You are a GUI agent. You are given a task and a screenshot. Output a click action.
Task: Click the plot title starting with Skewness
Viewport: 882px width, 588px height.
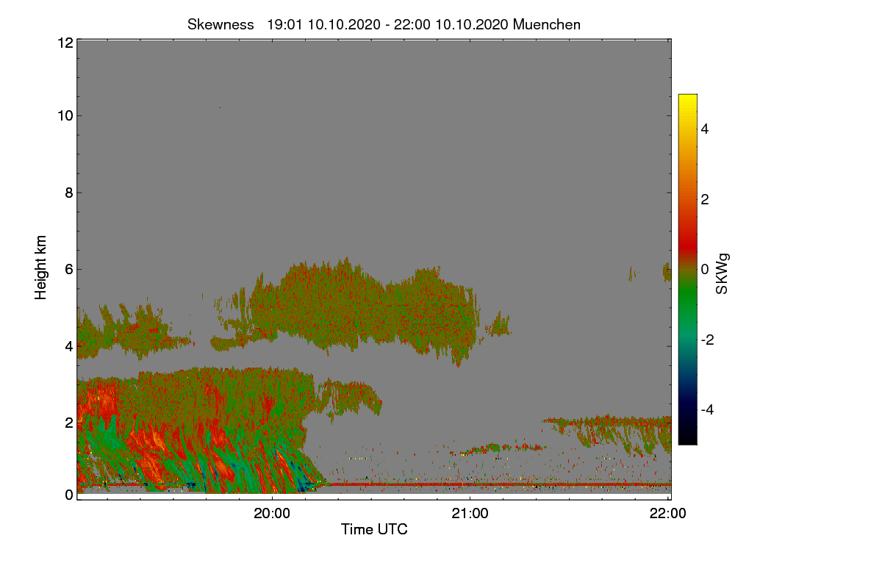coord(384,24)
